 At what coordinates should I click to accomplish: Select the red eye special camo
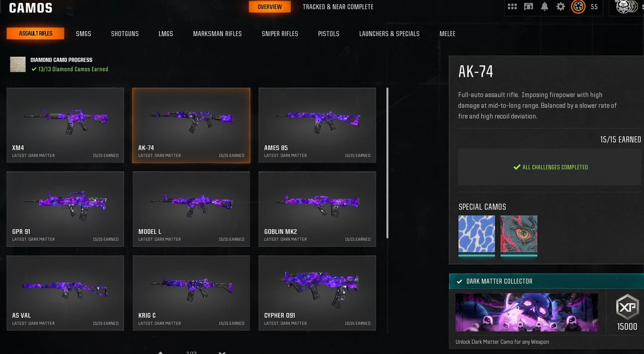pos(519,234)
